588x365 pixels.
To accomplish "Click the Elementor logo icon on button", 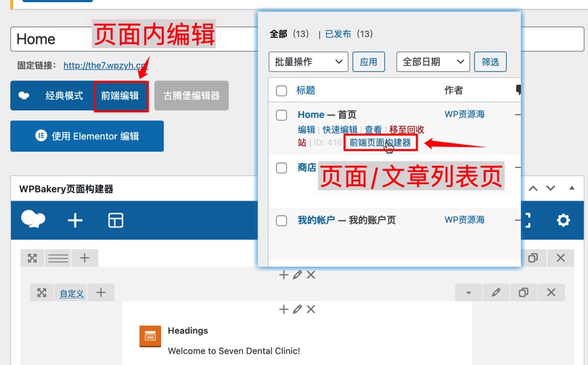I will click(41, 135).
